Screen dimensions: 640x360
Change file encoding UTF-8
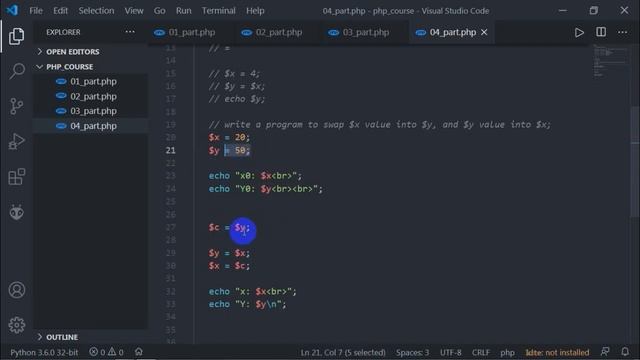click(x=451, y=352)
